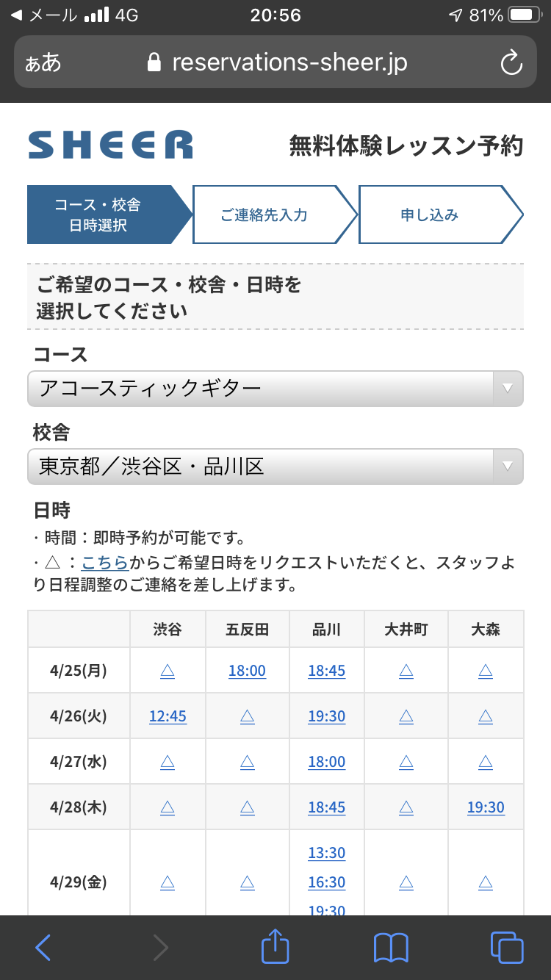
Task: Tap the △ for 渋谷 on 4/25
Action: click(x=168, y=671)
